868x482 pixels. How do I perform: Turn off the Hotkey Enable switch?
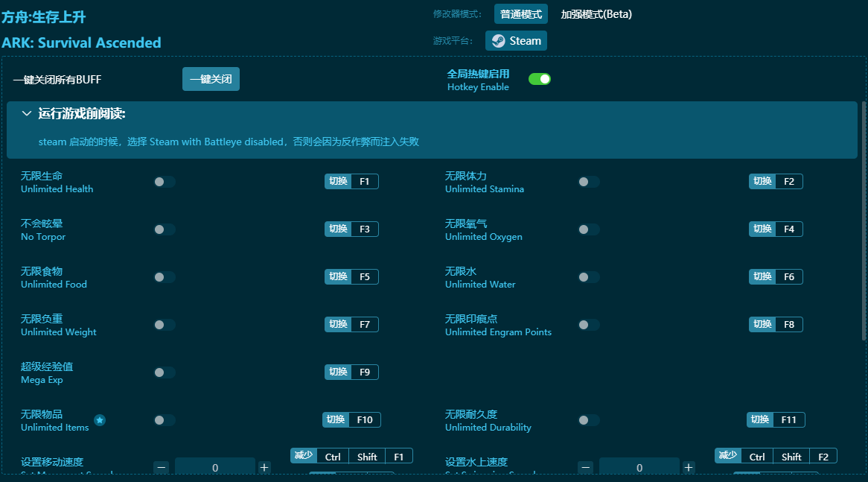[539, 79]
